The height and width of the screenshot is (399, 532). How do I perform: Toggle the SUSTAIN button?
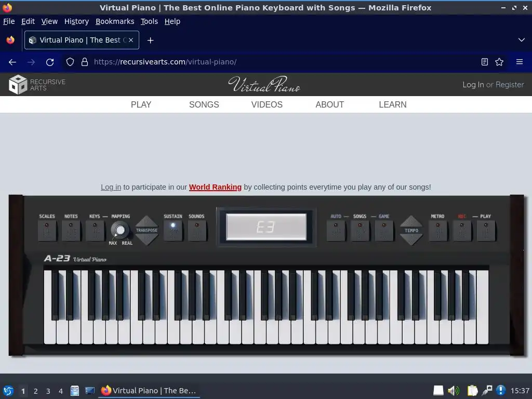pyautogui.click(x=173, y=231)
